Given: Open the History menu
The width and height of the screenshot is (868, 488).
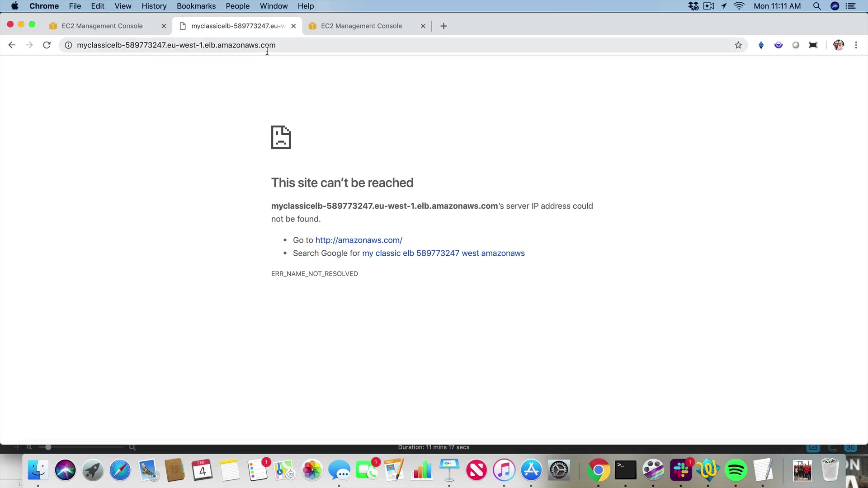Looking at the screenshot, I should 154,6.
